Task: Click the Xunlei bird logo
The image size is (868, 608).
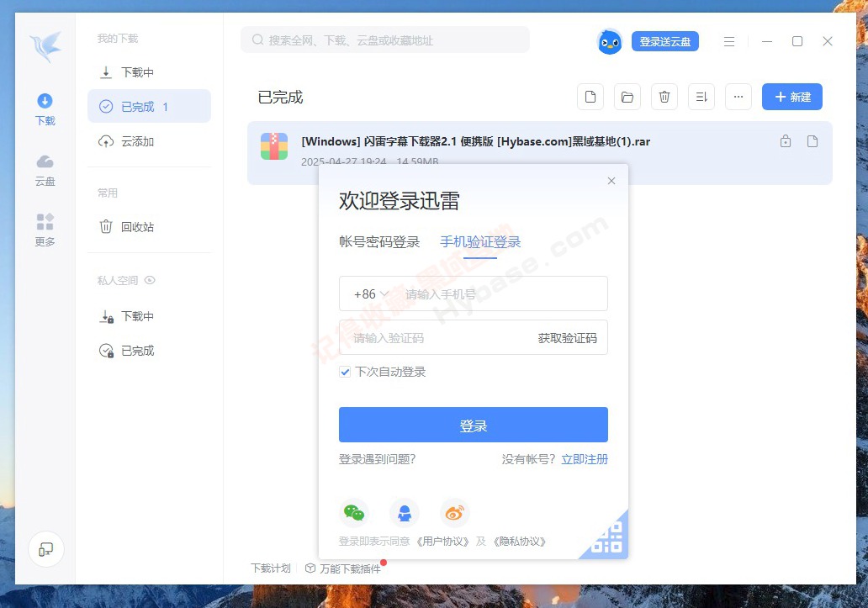Action: point(45,47)
